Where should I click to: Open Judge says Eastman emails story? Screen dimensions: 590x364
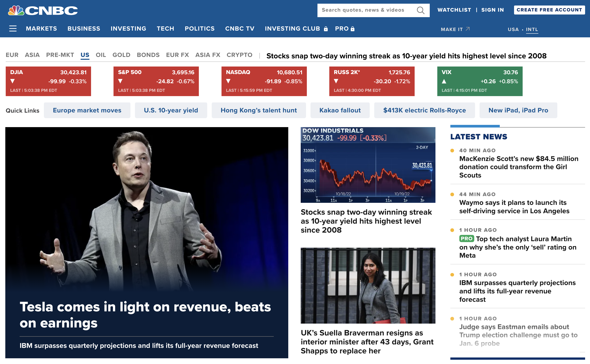click(518, 335)
